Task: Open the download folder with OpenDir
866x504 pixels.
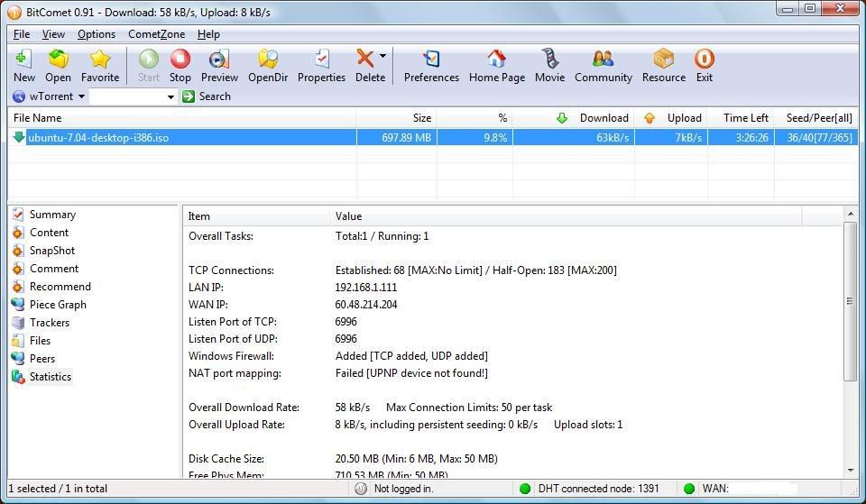Action: tap(268, 60)
